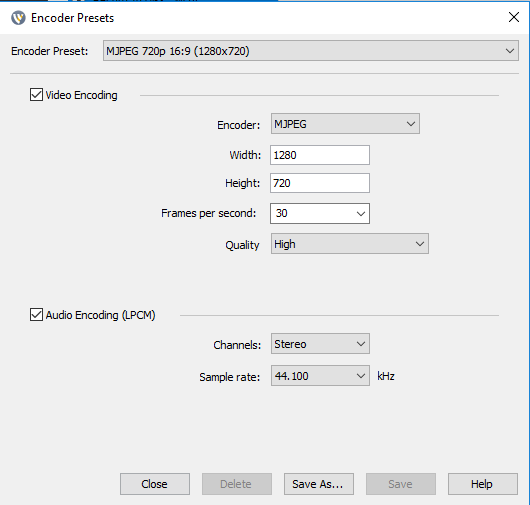Click the greyed-out Save button
The width and height of the screenshot is (530, 505).
coord(401,484)
